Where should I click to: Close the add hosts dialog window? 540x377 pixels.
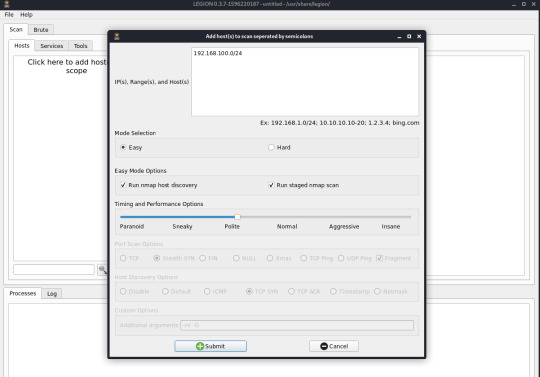coord(419,36)
